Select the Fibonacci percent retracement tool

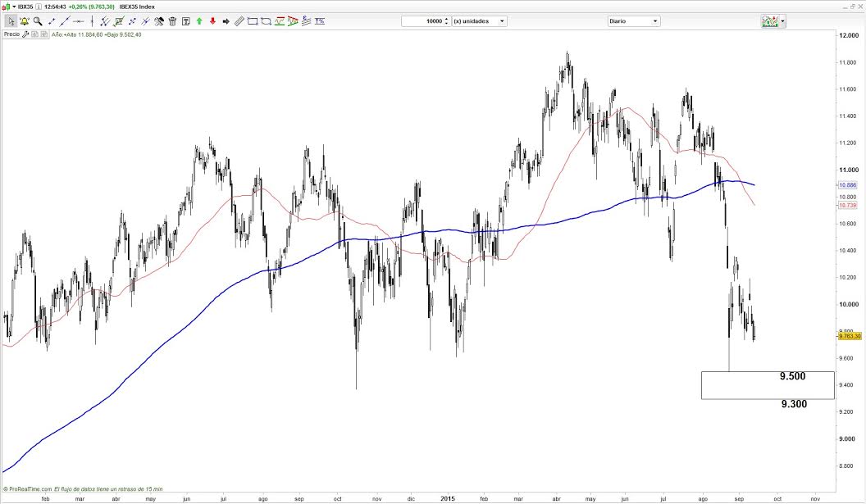[320, 21]
